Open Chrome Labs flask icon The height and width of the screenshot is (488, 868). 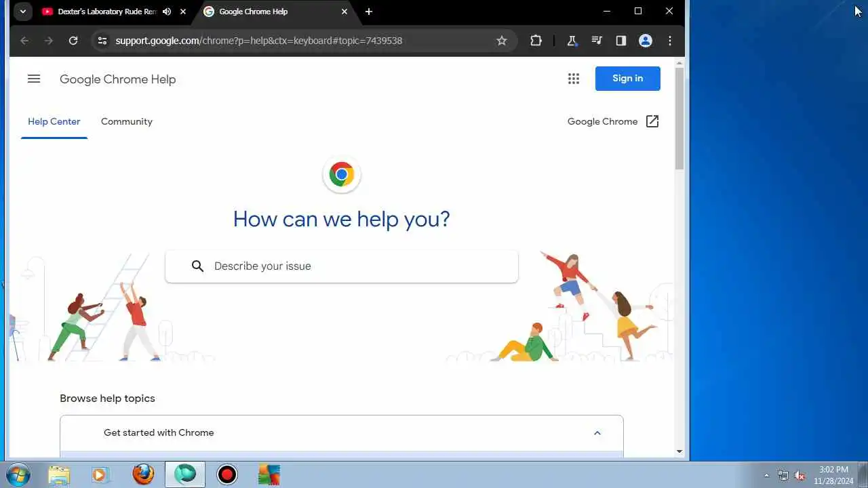tap(572, 41)
